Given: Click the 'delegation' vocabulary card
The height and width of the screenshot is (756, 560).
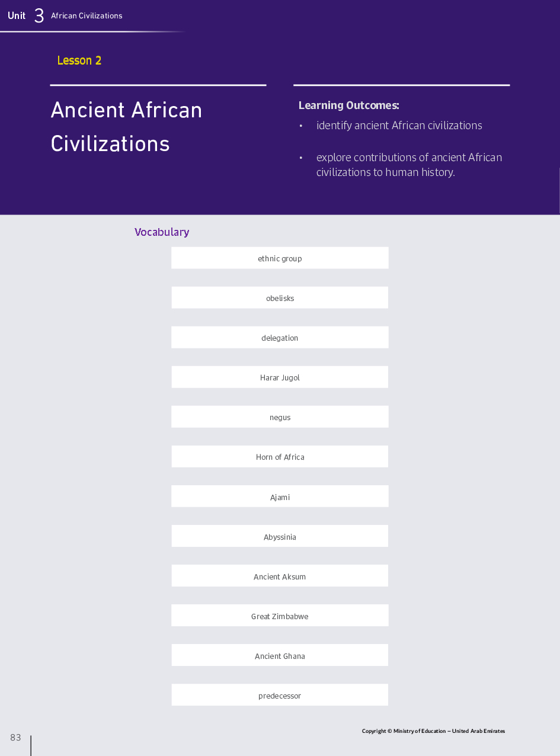Looking at the screenshot, I should (280, 338).
